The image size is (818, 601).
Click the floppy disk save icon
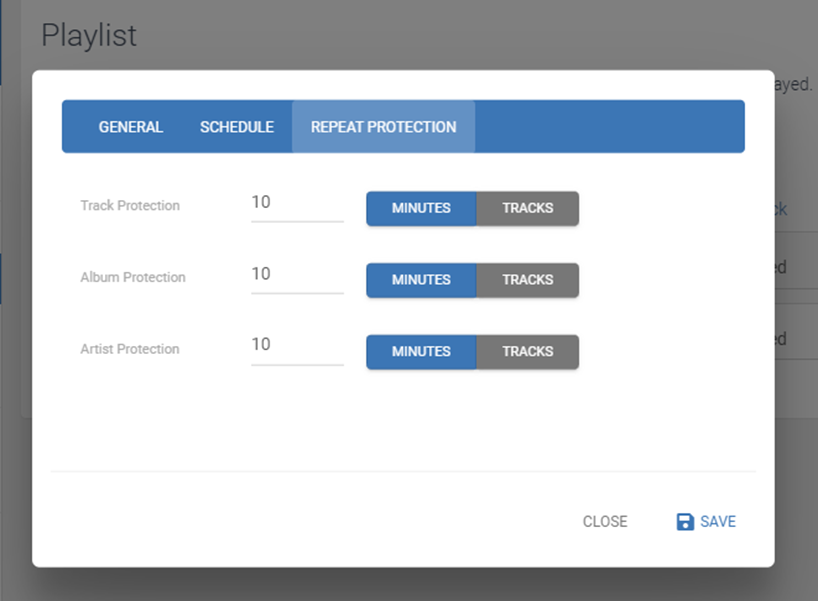coord(685,522)
